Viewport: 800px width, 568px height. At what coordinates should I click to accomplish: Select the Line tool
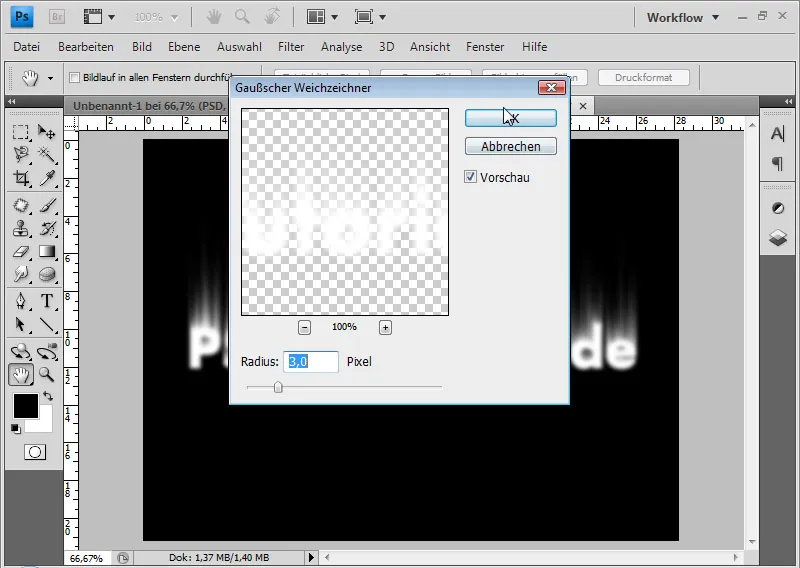click(46, 324)
